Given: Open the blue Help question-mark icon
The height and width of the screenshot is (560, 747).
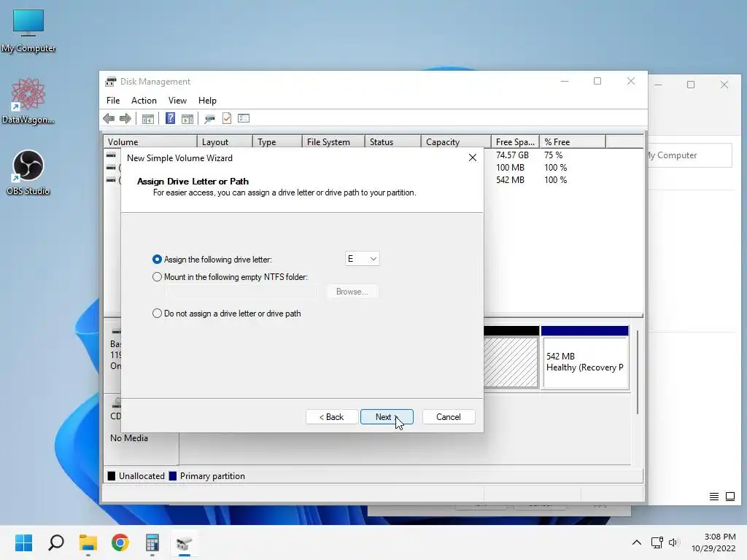Looking at the screenshot, I should pos(170,118).
